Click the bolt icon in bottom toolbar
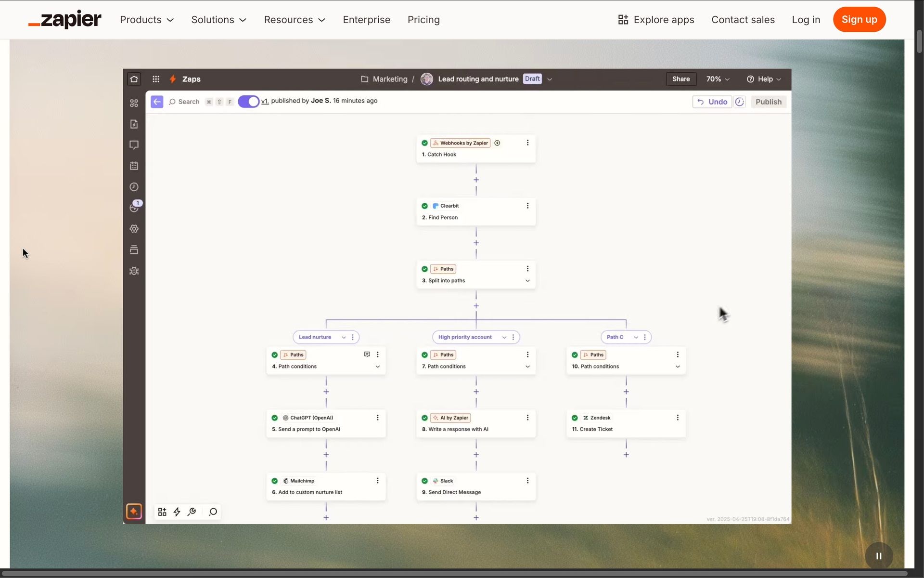Viewport: 924px width, 578px height. pyautogui.click(x=177, y=512)
